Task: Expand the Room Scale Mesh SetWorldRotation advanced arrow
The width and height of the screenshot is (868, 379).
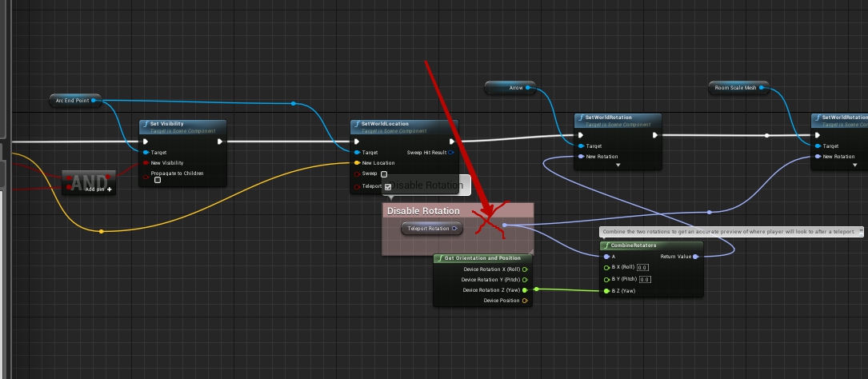Action: [x=854, y=166]
